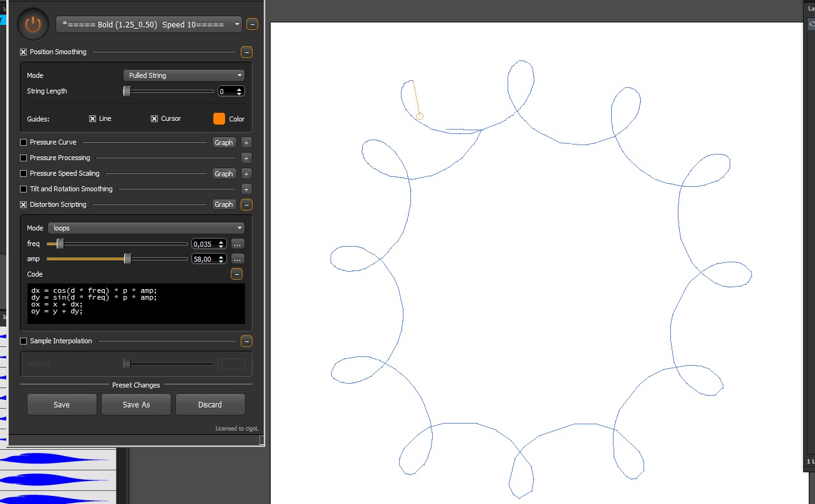The width and height of the screenshot is (815, 504).
Task: Expand the Tilt and Rotation Smoothing section
Action: 246,189
